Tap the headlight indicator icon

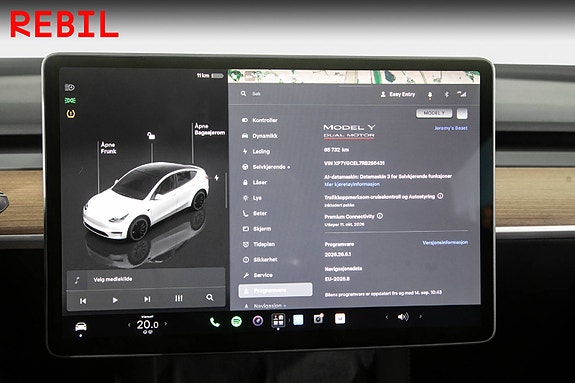[x=70, y=87]
